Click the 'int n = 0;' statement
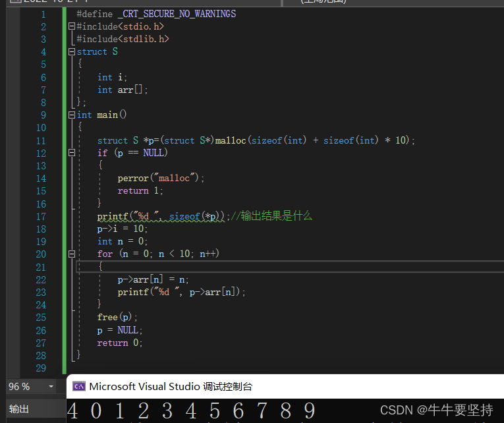Viewport: 504px width, 423px height. point(123,241)
